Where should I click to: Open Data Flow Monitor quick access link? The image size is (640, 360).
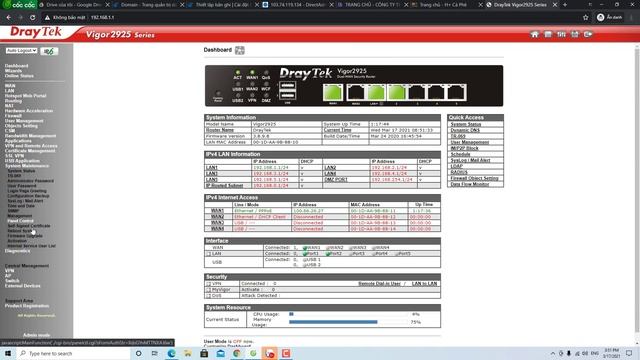point(469,184)
